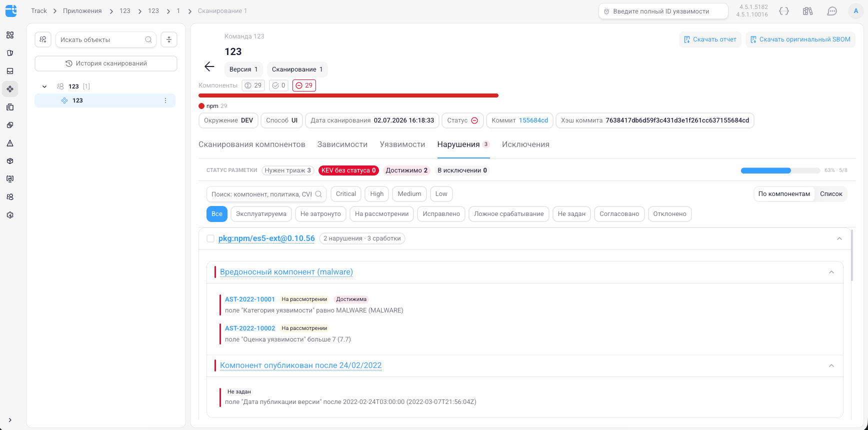868x430 pixels.
Task: Open the bracketed @ icon in the sidebar
Action: (10, 179)
